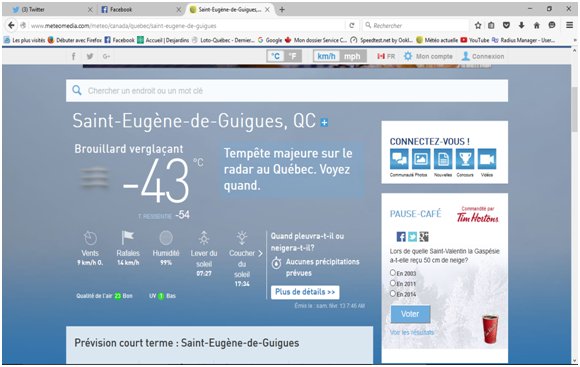Image resolution: width=580 pixels, height=367 pixels.
Task: Click the meteomedia.com address bar
Action: (x=185, y=26)
